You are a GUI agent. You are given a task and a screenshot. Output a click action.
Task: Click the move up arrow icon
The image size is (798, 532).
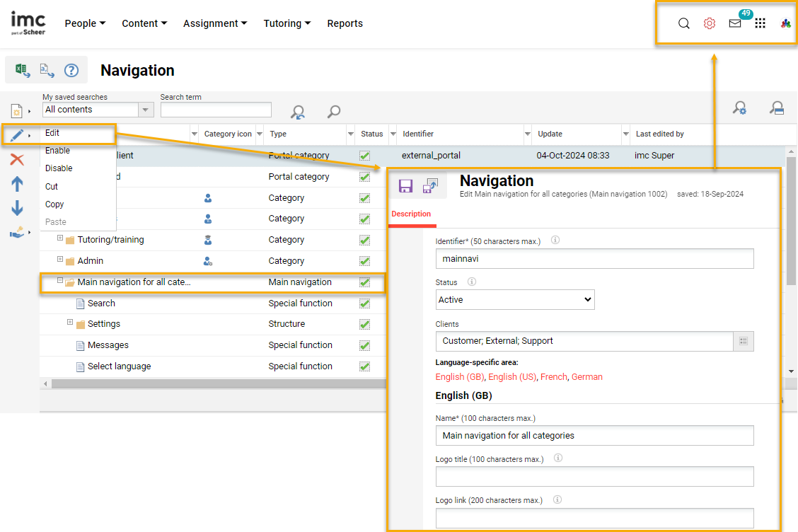[17, 184]
